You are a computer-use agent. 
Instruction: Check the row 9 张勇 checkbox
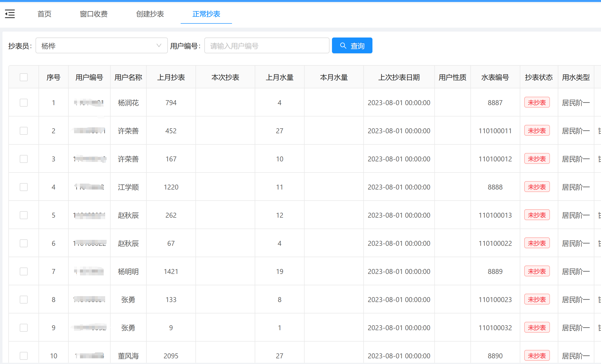click(x=24, y=328)
